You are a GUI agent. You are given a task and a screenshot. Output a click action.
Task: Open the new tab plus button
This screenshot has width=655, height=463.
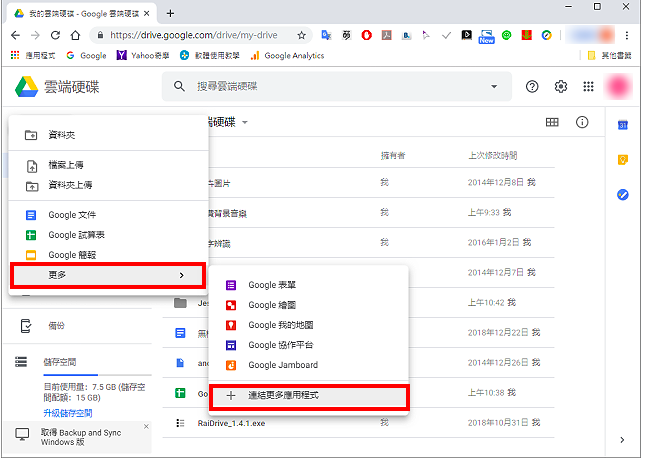tap(170, 13)
